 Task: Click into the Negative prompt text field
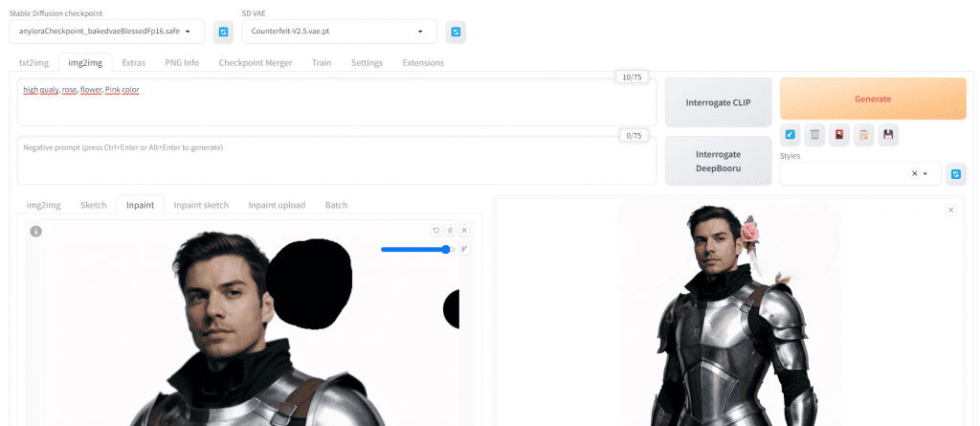pyautogui.click(x=335, y=159)
